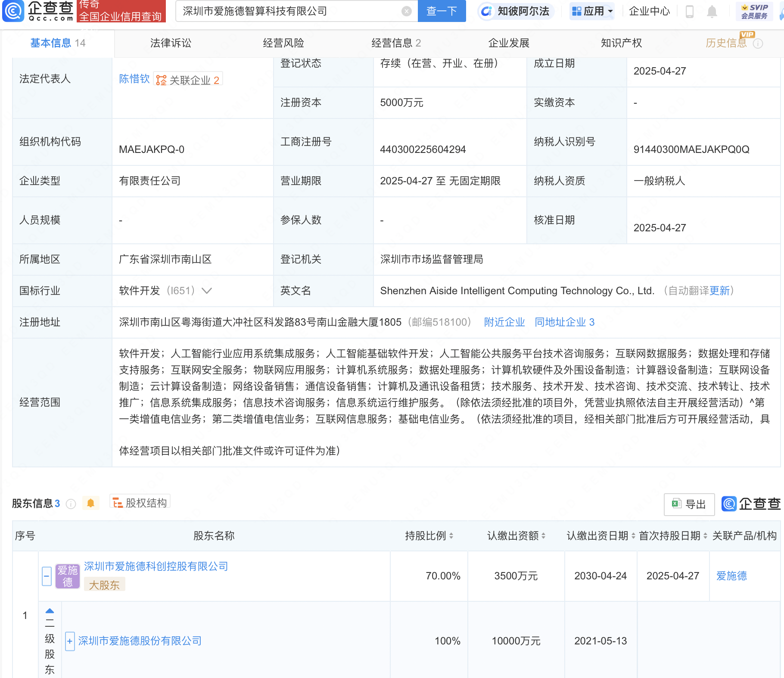The width and height of the screenshot is (784, 678).
Task: Click the Qichacha logo icon
Action: [13, 11]
